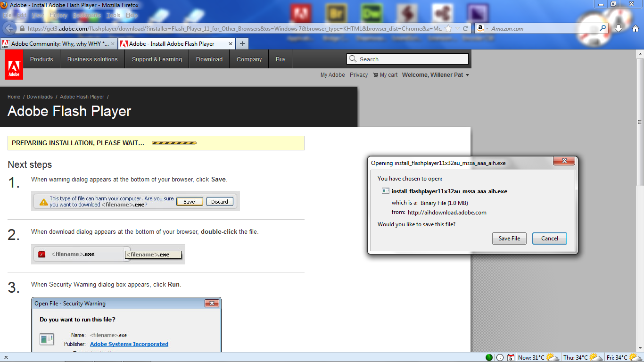The width and height of the screenshot is (644, 362).
Task: Expand the Welcome, Willener Pat account dropdown
Action: 436,75
